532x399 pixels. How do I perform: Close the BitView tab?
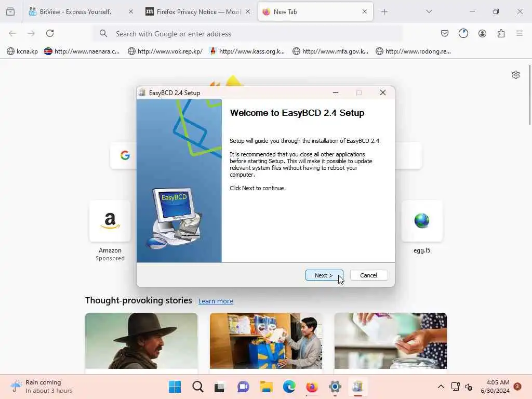click(x=130, y=12)
